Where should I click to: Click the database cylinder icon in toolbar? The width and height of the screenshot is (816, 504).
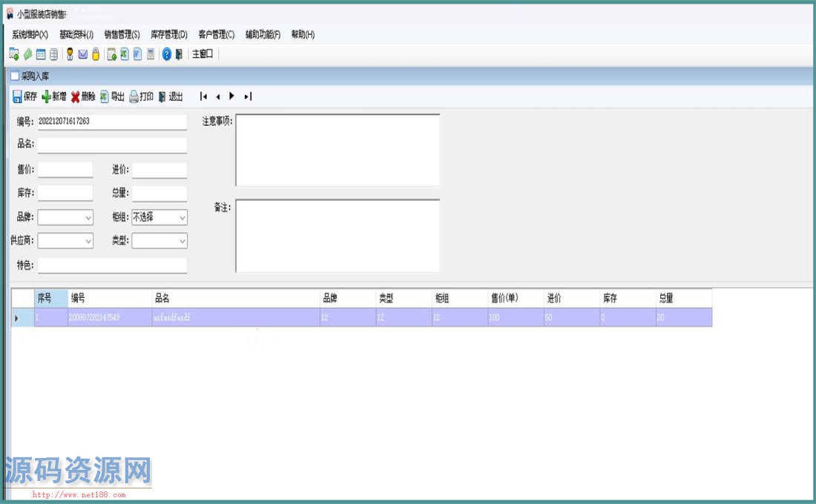(53, 54)
